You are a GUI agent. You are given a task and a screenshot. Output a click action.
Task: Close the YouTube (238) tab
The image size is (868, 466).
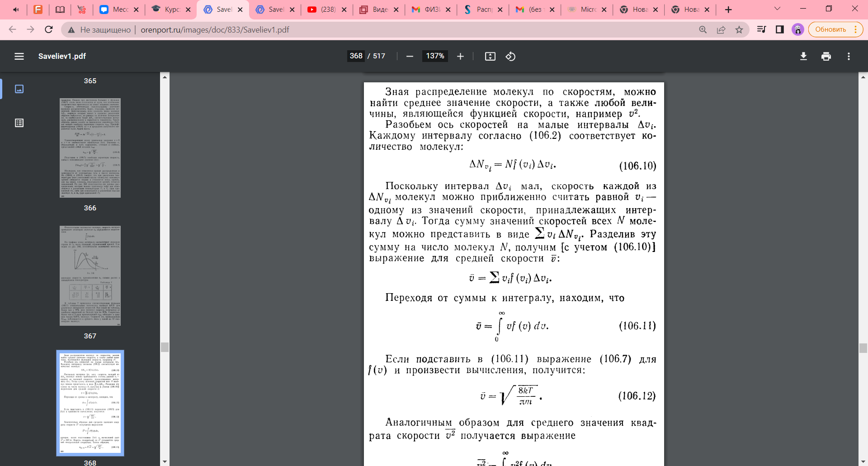click(344, 10)
